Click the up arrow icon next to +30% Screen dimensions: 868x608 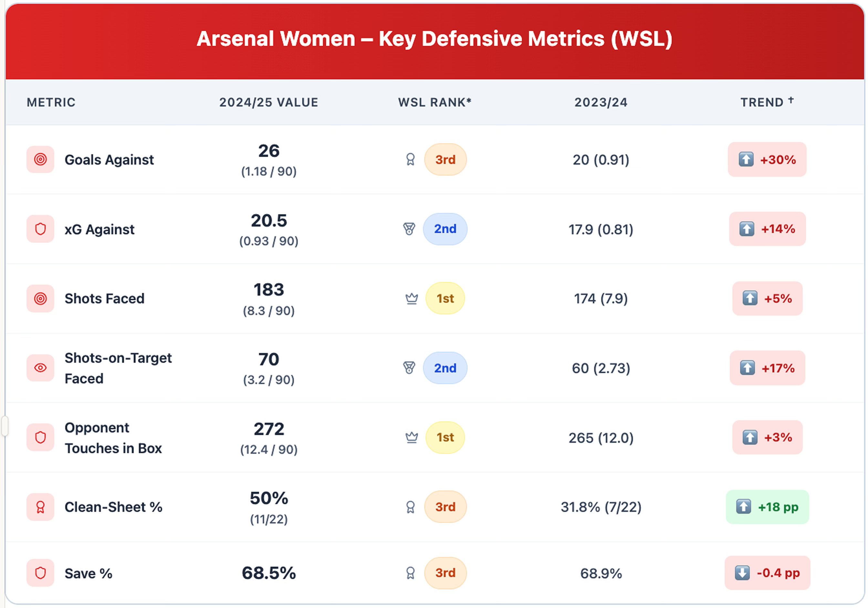click(x=746, y=159)
